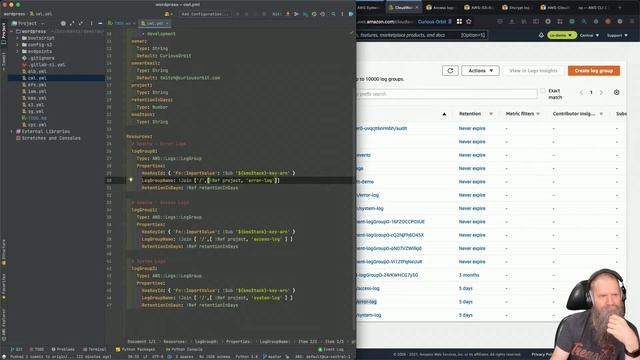Open the Event Log in status bar
Viewport: 640px width, 360px height.
331,349
